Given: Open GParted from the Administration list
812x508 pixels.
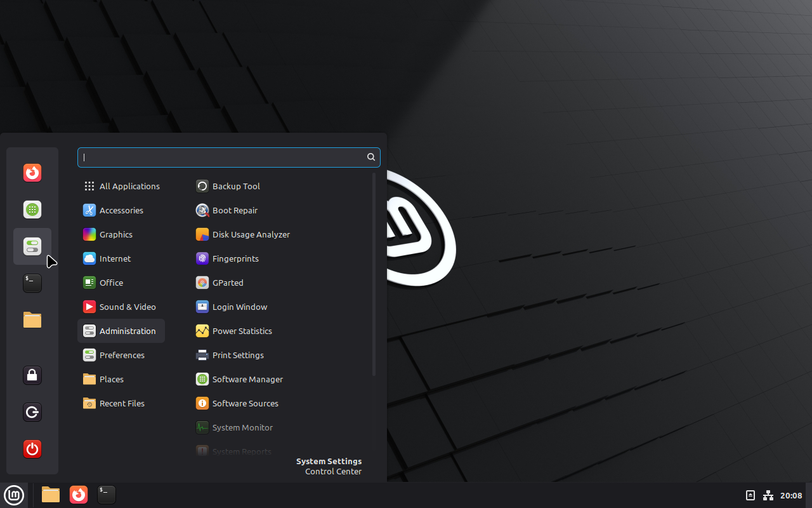Looking at the screenshot, I should [227, 283].
